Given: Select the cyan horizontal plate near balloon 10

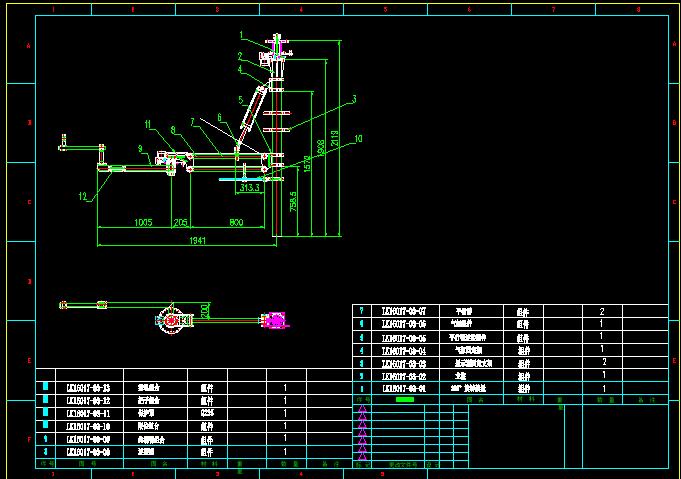Looking at the screenshot, I should (243, 179).
